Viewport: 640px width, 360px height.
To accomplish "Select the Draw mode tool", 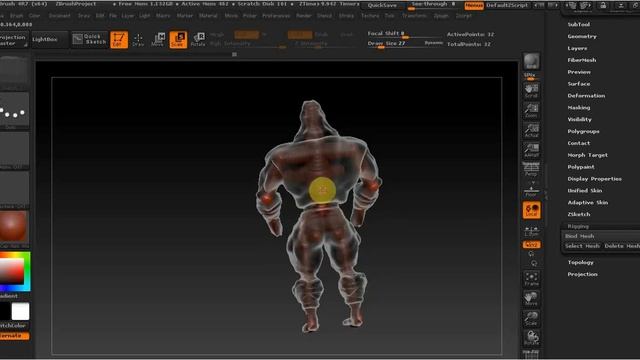I will [138, 40].
